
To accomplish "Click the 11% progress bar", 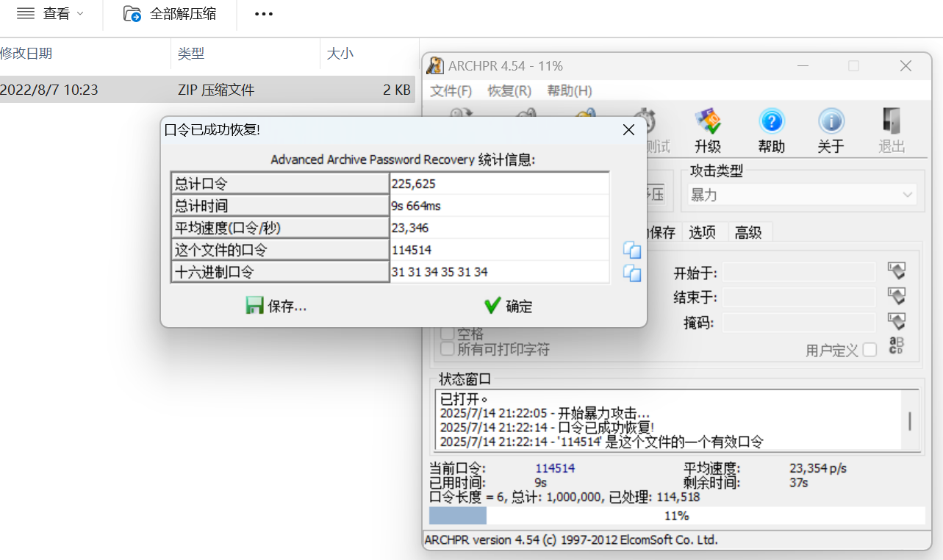I will pyautogui.click(x=676, y=516).
